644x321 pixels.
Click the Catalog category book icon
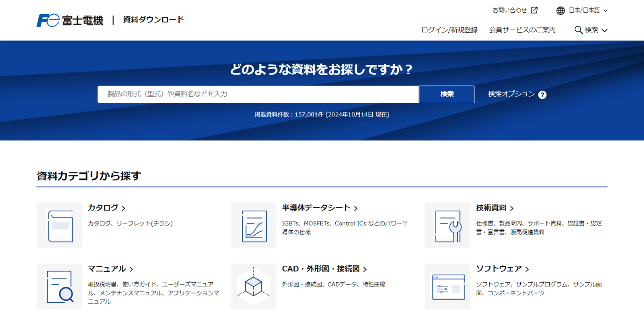point(59,226)
